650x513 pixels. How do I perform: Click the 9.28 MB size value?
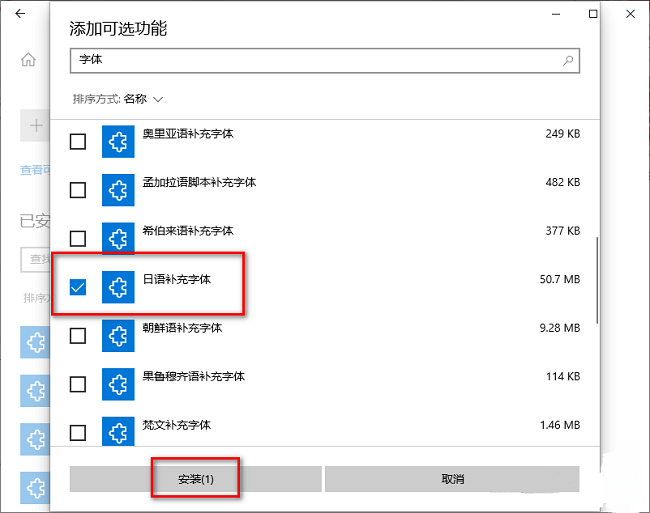click(x=560, y=328)
